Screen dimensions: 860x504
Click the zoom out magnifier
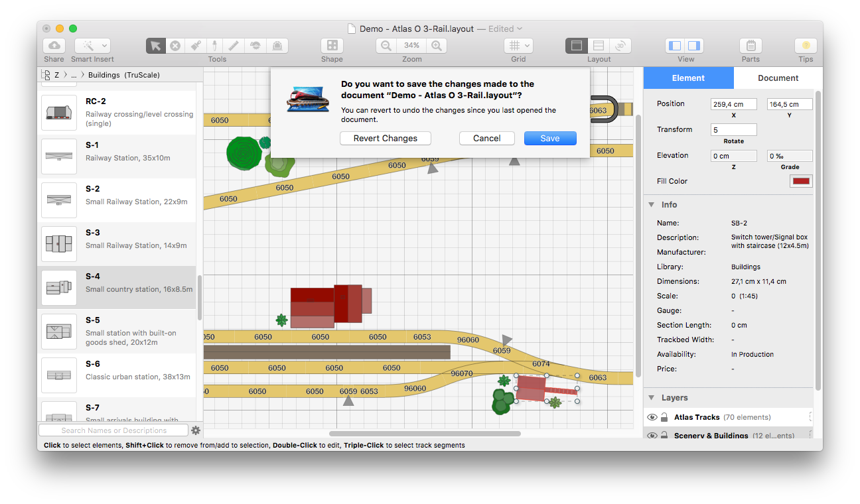(x=386, y=46)
